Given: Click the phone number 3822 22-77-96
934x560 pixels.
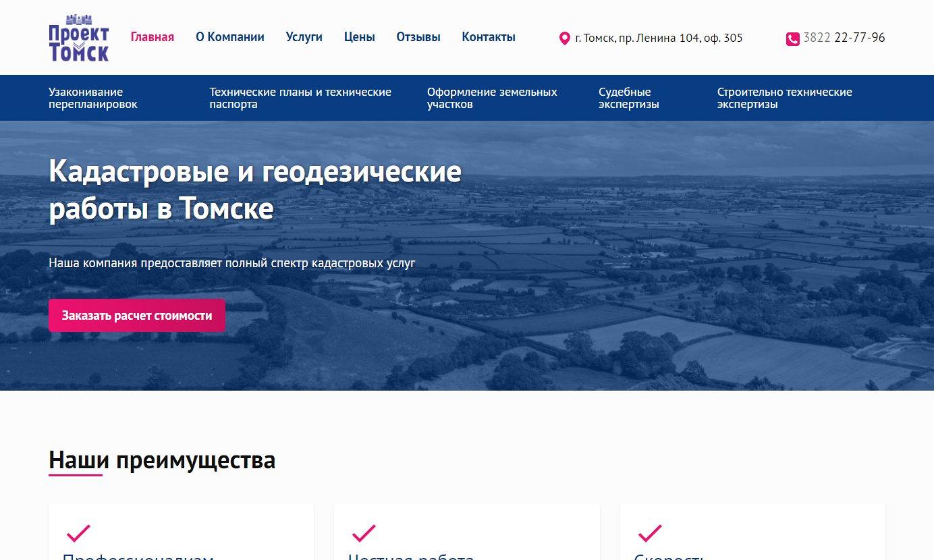Looking at the screenshot, I should coord(844,38).
